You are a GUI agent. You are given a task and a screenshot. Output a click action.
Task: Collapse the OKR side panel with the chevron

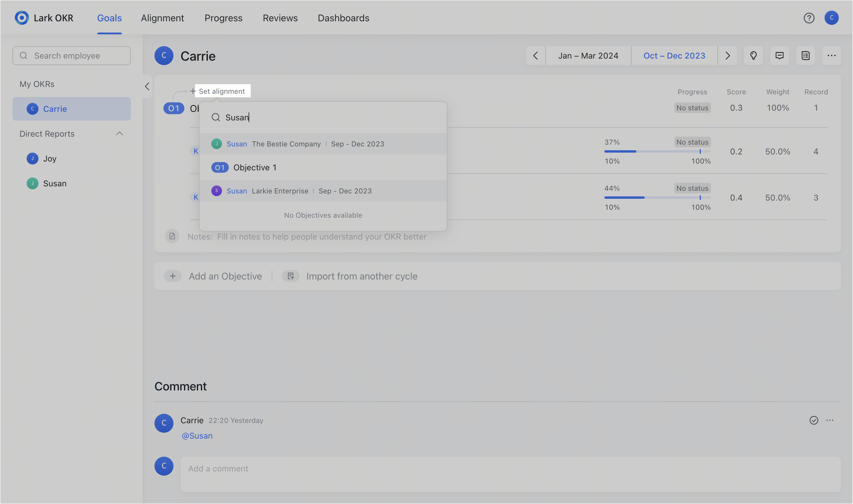(147, 86)
